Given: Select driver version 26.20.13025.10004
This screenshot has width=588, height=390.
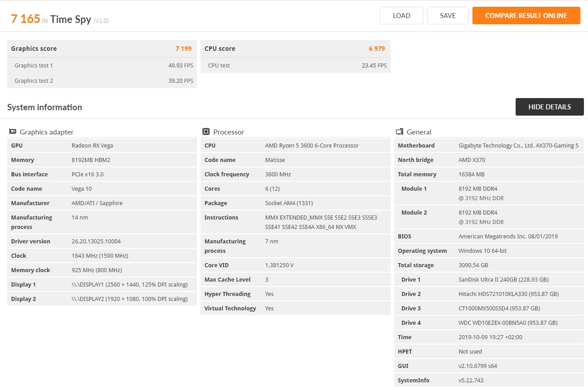Looking at the screenshot, I should (96, 241).
